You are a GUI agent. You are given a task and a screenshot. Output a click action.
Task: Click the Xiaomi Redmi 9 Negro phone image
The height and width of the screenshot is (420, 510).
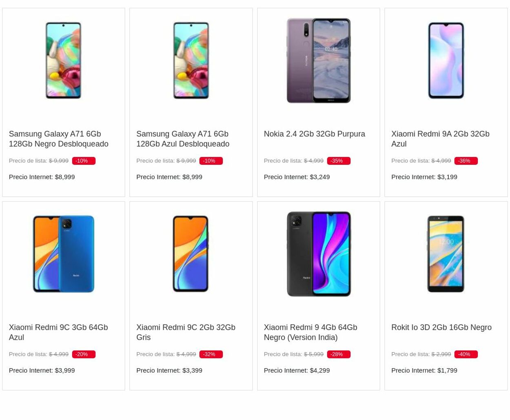coord(318,253)
